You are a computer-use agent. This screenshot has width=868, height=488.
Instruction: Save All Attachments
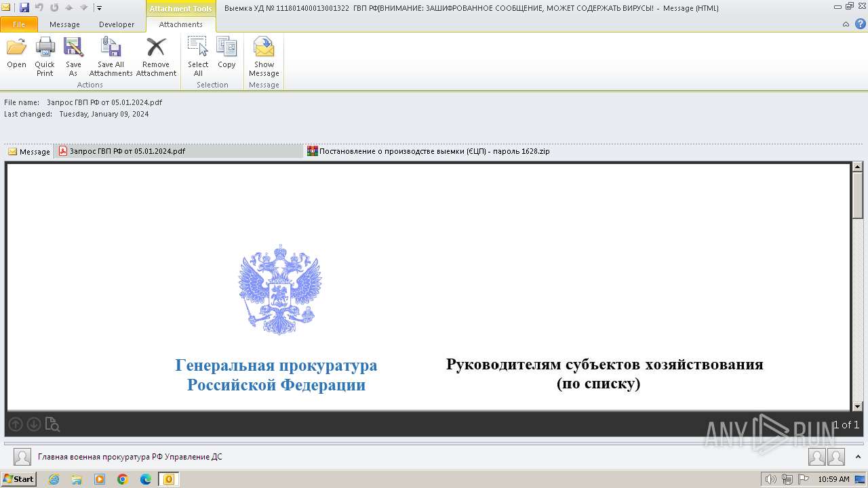[111, 57]
